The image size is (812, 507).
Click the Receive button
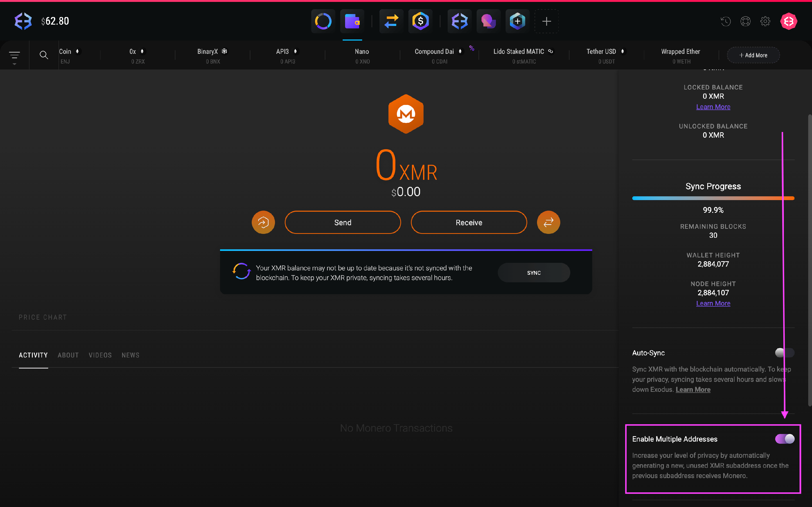pyautogui.click(x=469, y=222)
